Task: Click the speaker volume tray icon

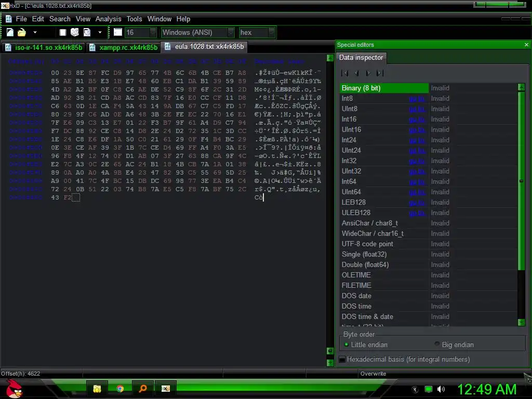Action: point(441,389)
